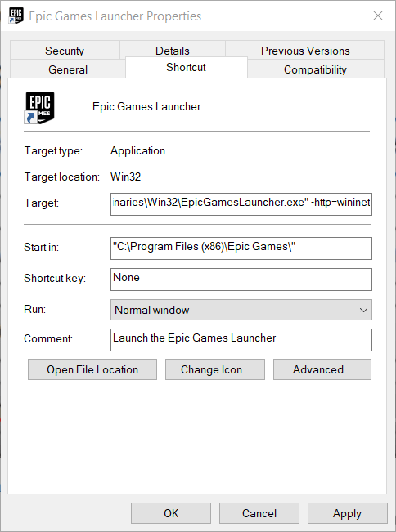Screen dimensions: 396x532
Task: Click the Comment: label
Action: (x=48, y=338)
